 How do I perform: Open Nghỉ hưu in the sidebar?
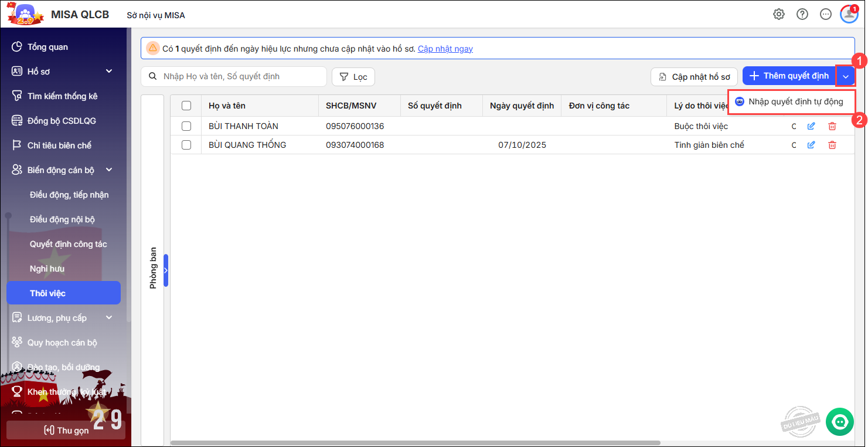coord(47,269)
